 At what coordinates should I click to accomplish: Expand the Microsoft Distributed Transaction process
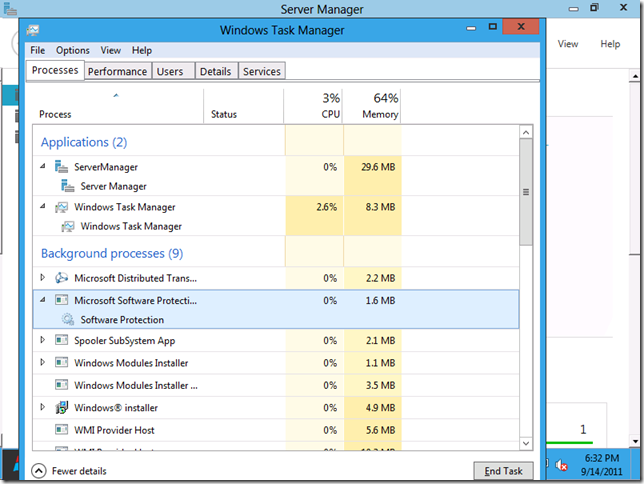coord(42,277)
